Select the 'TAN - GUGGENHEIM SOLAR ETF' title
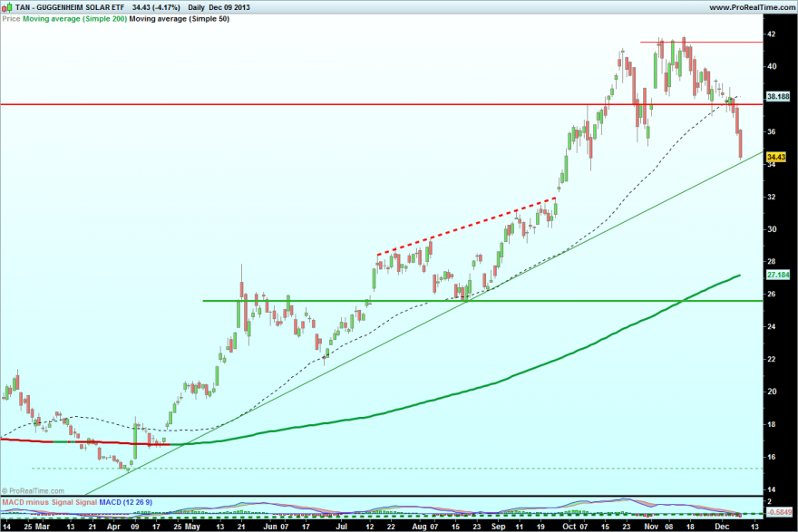Viewport: 798px width, 532px height. click(x=70, y=7)
